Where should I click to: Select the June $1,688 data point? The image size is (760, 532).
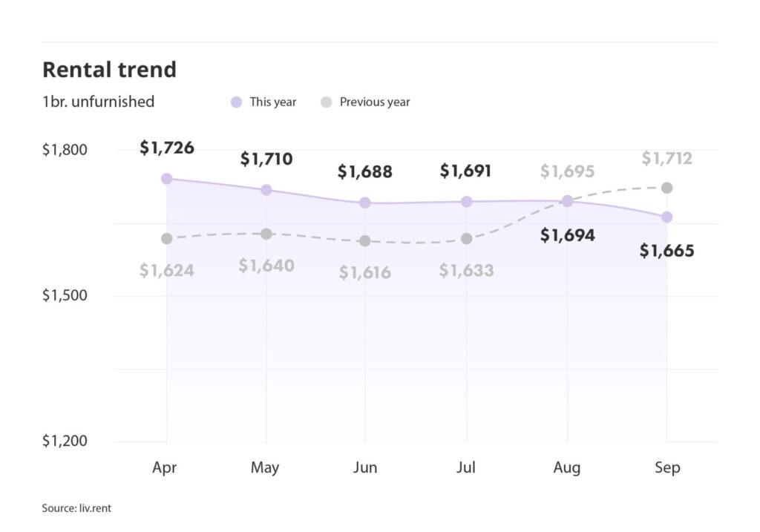365,203
